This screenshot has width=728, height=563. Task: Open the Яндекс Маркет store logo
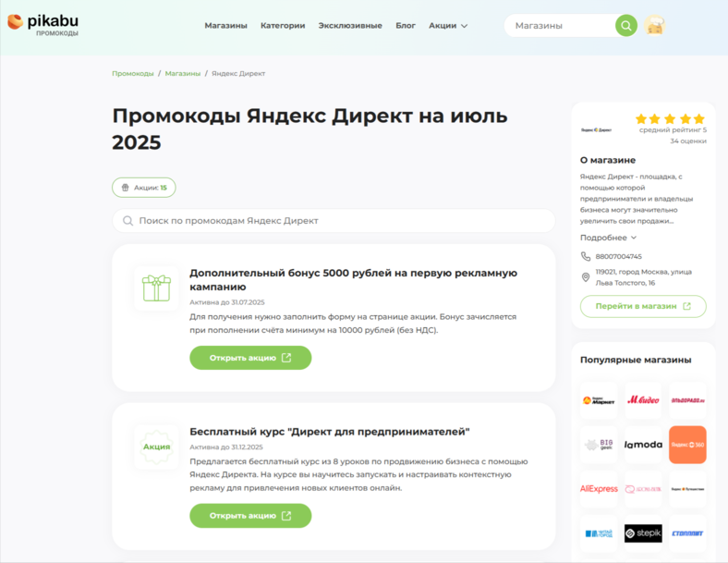599,400
